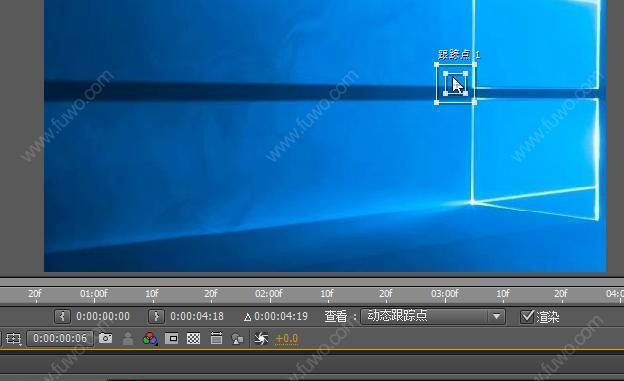This screenshot has width=624, height=381.
Task: Toggle the region of interest icon
Action: click(172, 339)
